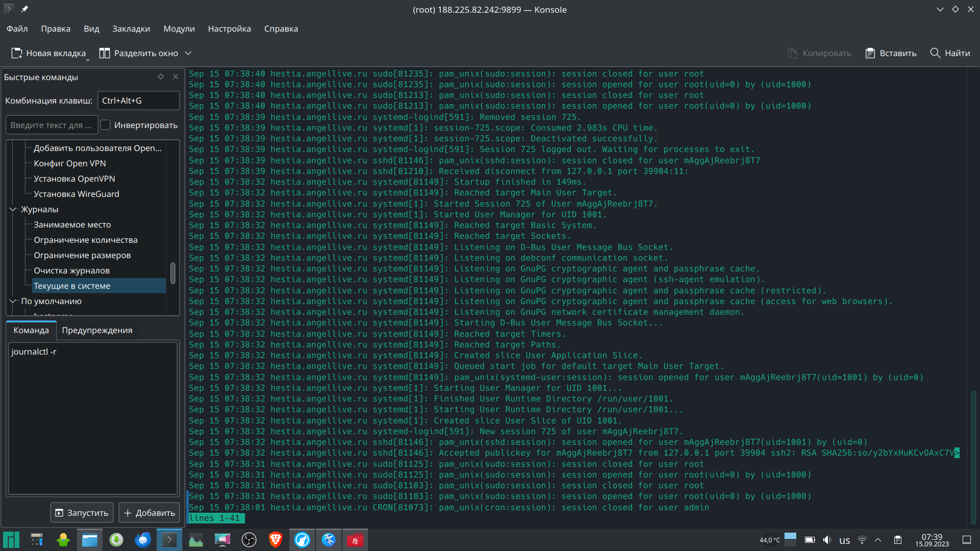
Task: Open the screenshot tool from taskbar
Action: point(223,540)
